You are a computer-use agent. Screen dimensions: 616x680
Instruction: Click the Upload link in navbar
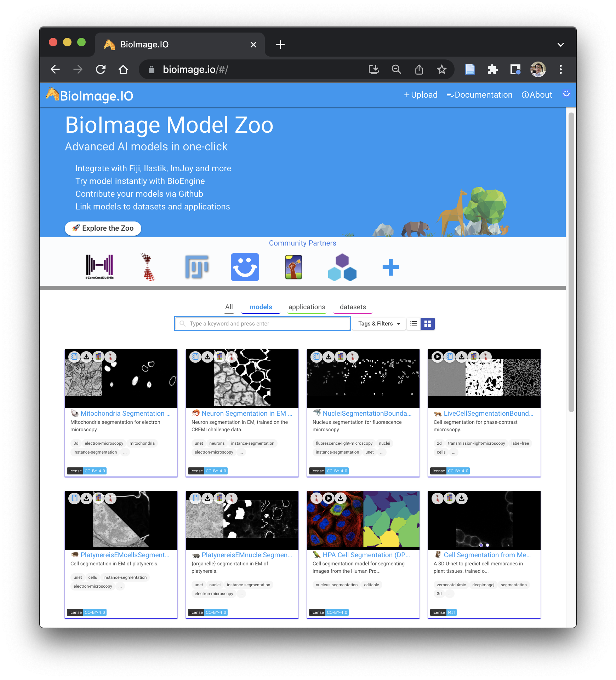click(x=421, y=95)
